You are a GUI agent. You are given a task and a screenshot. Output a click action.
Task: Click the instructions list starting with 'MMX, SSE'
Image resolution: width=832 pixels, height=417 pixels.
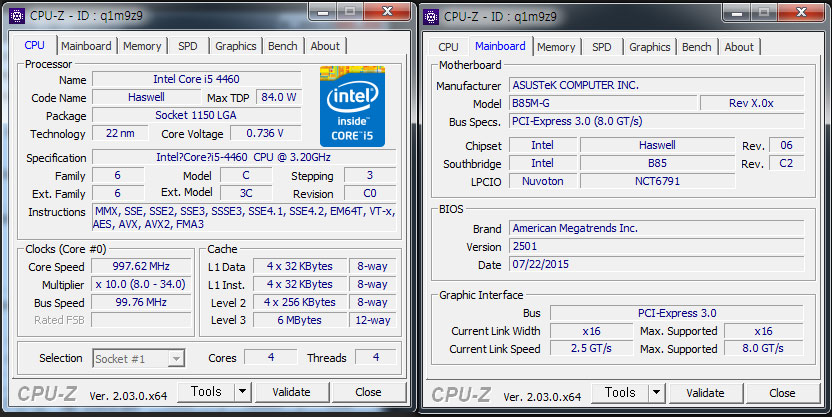[244, 218]
